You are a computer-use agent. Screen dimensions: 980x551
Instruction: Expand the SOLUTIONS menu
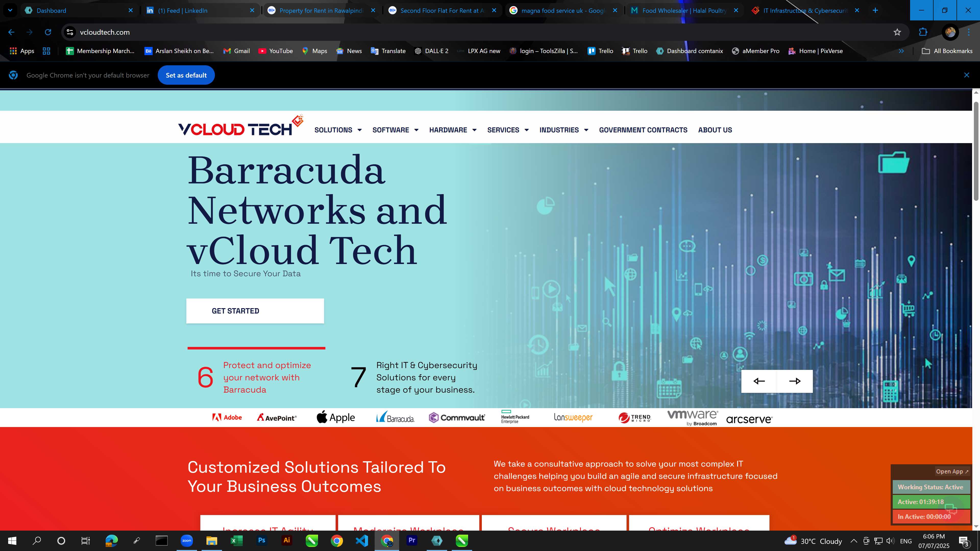pyautogui.click(x=338, y=130)
